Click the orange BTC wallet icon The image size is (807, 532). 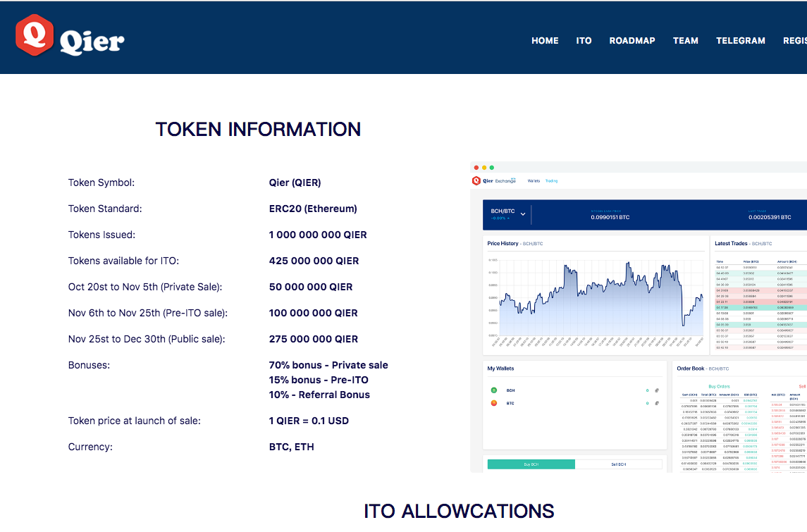click(x=494, y=403)
